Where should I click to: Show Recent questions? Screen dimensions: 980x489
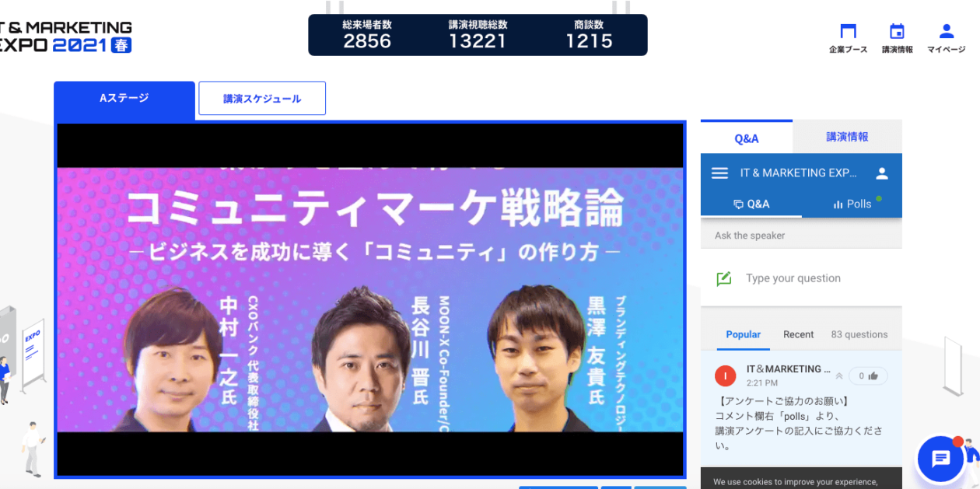point(798,334)
